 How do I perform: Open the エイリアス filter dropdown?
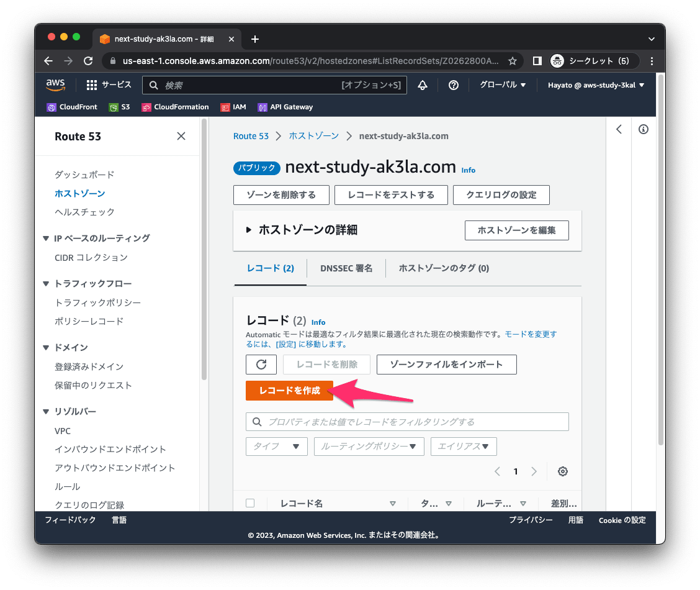464,446
